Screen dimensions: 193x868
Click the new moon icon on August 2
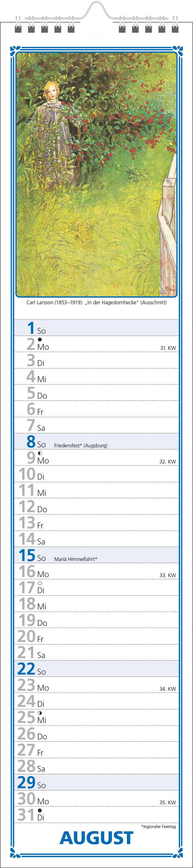(40, 339)
